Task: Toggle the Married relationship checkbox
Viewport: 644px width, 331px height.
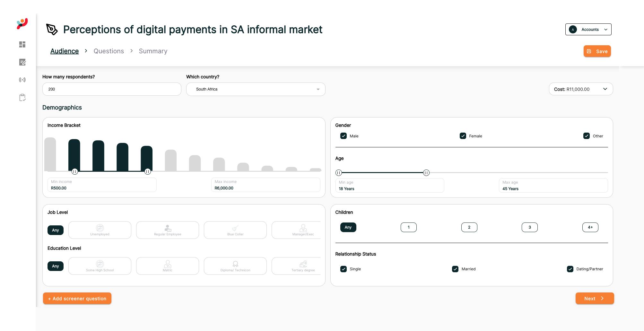Action: (455, 269)
